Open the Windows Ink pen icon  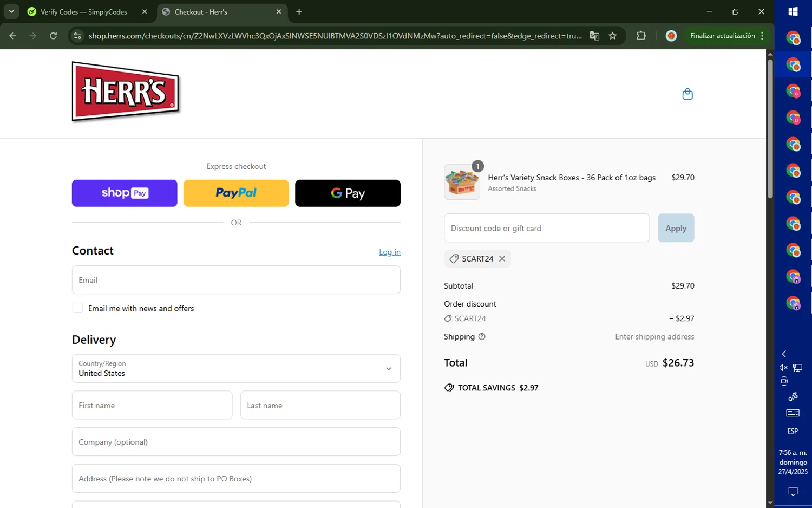[793, 396]
